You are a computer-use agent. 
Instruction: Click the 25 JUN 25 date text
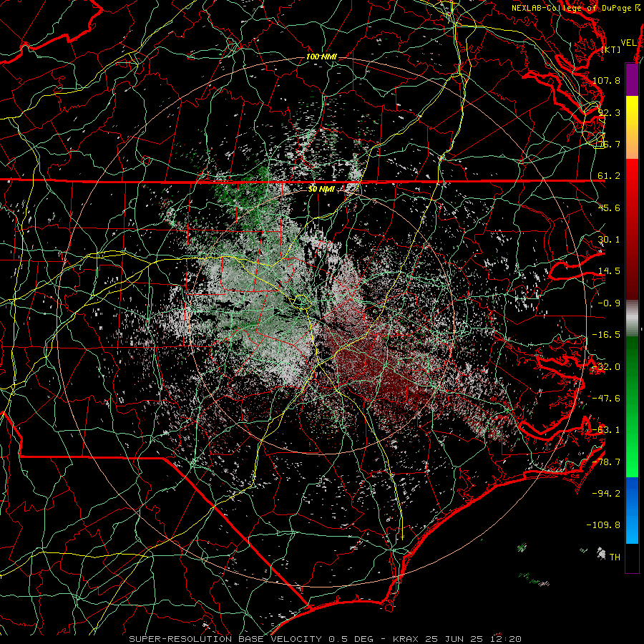pyautogui.click(x=454, y=639)
